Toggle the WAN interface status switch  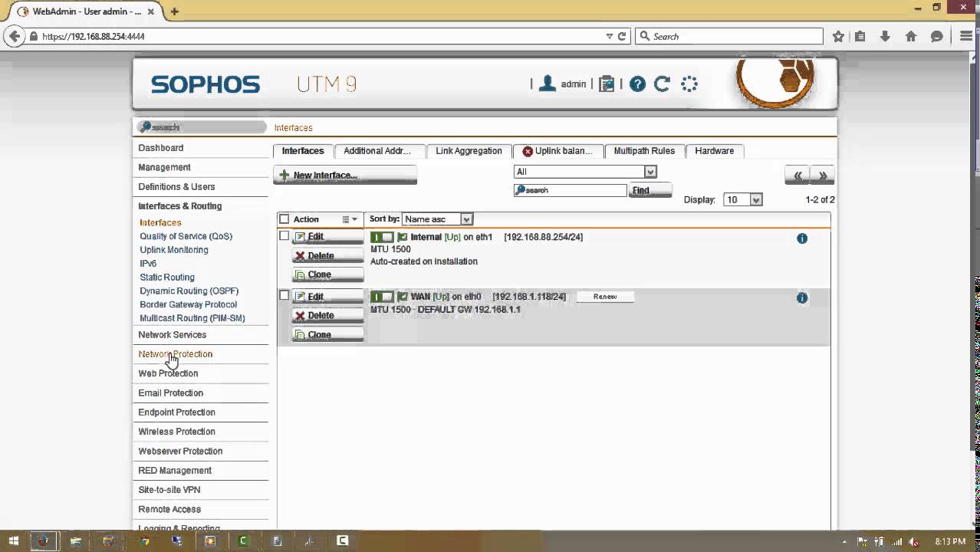point(381,297)
